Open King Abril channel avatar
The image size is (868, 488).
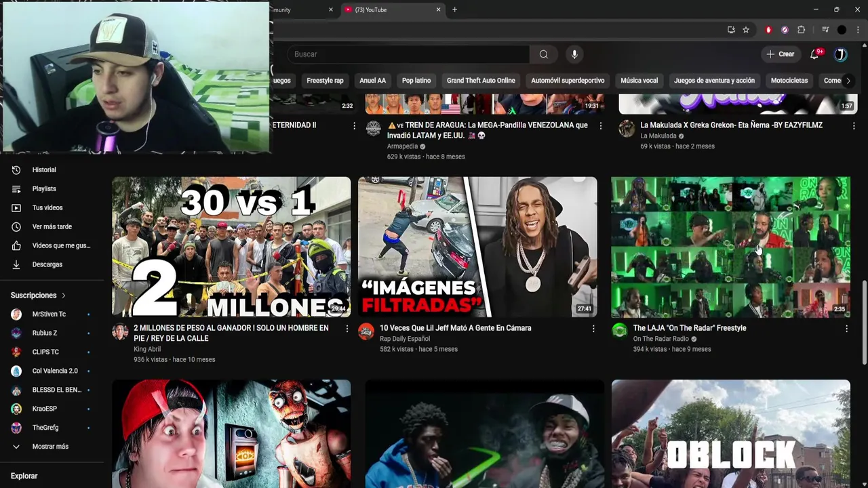(x=120, y=331)
